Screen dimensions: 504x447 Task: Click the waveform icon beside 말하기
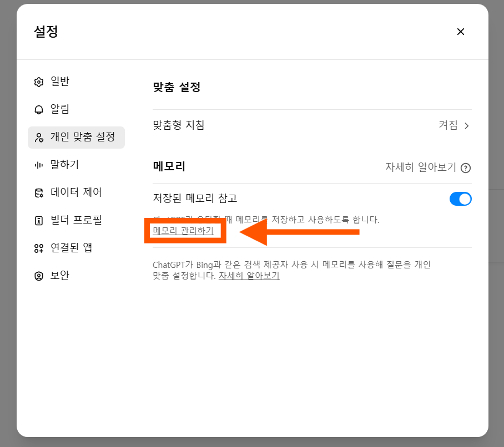tap(38, 165)
